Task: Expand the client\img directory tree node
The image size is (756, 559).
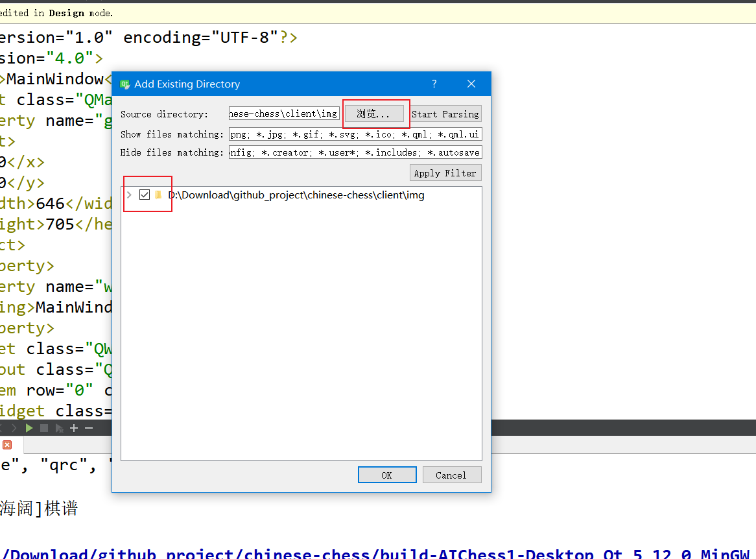Action: pyautogui.click(x=129, y=195)
